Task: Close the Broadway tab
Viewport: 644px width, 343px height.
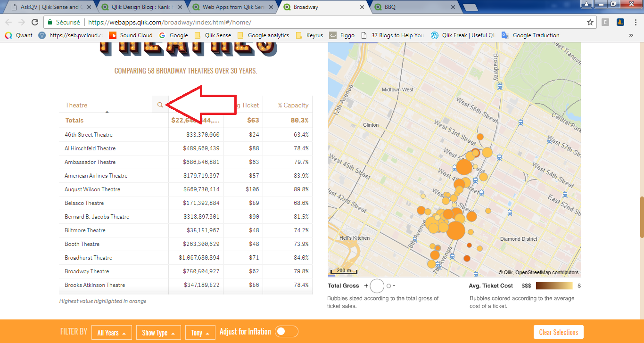Action: (x=362, y=8)
